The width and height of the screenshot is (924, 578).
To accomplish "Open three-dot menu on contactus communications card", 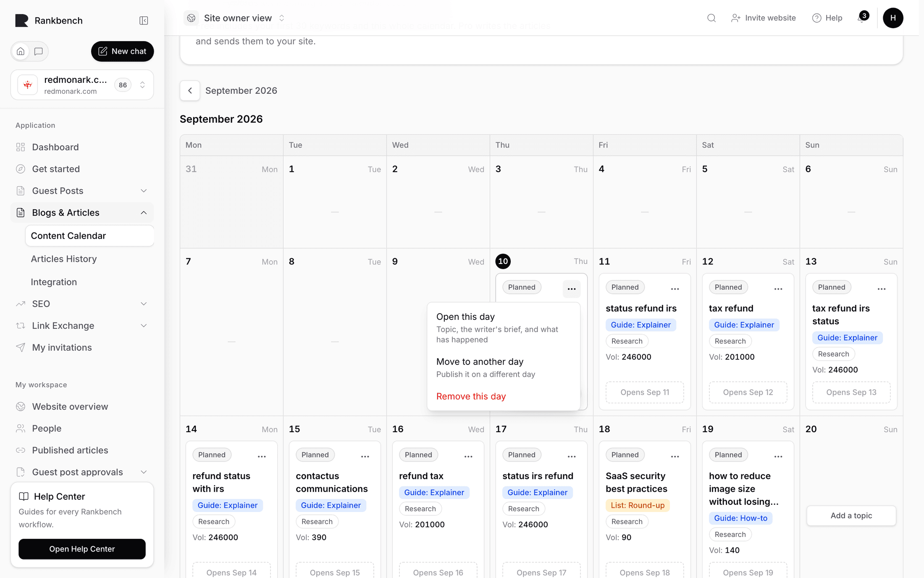I will coord(365,456).
